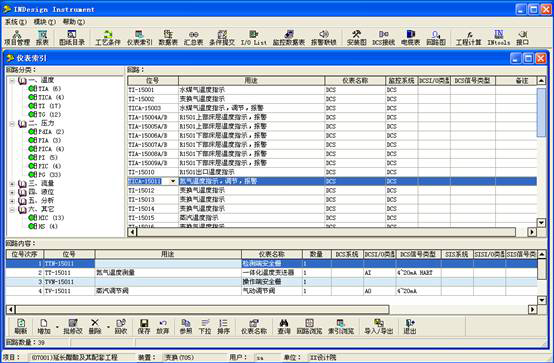
Task: Click the 刷新 refresh icon
Action: pyautogui.click(x=21, y=326)
